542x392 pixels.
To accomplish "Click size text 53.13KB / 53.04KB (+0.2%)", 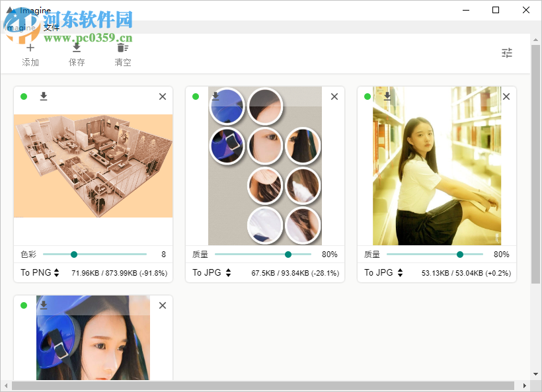I will pyautogui.click(x=466, y=273).
